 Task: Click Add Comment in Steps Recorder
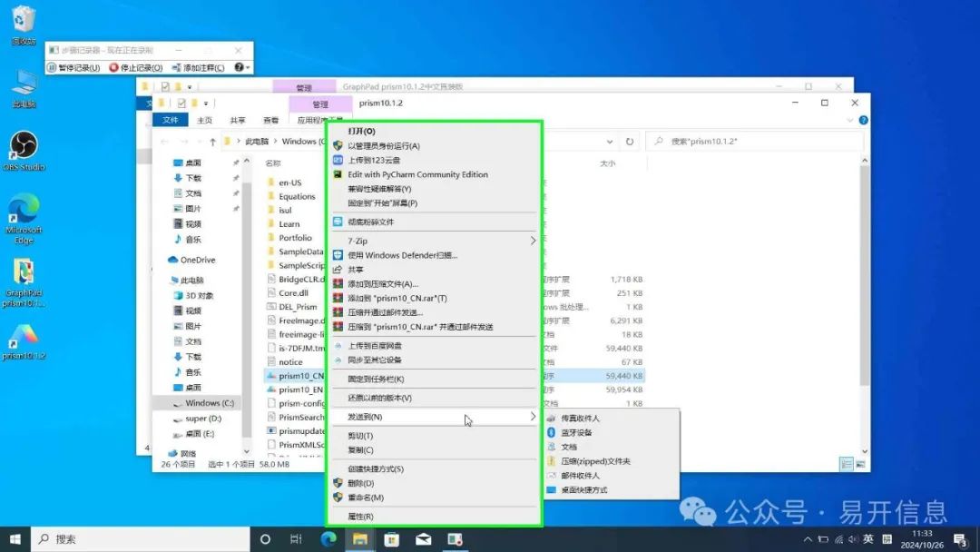point(198,67)
